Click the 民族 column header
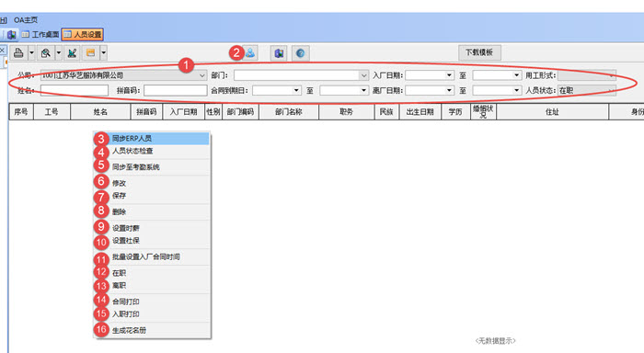The image size is (644, 353). click(x=386, y=111)
